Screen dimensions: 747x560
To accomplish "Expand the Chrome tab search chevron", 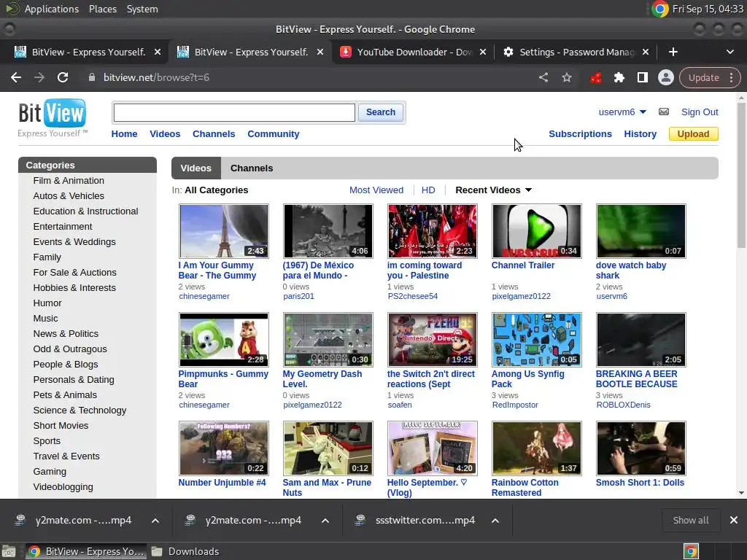I will 729,52.
